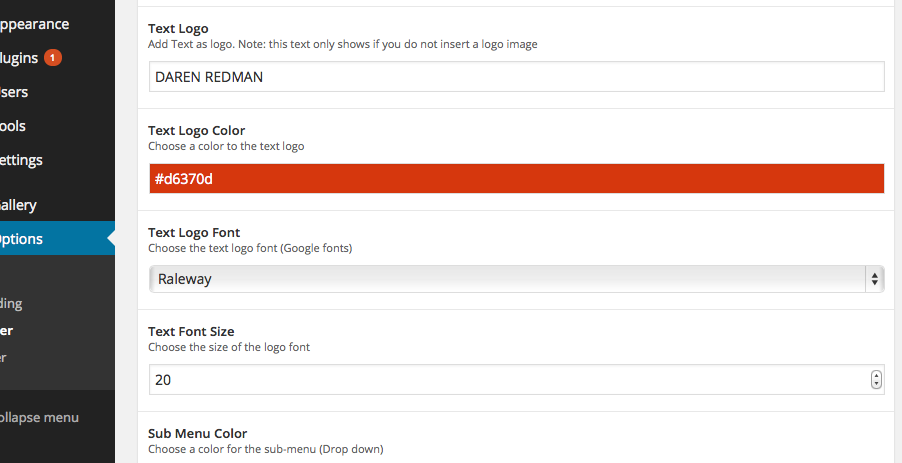Viewport: 902px width, 463px height.
Task: Select the highlighted Options menu item
Action: click(x=57, y=239)
